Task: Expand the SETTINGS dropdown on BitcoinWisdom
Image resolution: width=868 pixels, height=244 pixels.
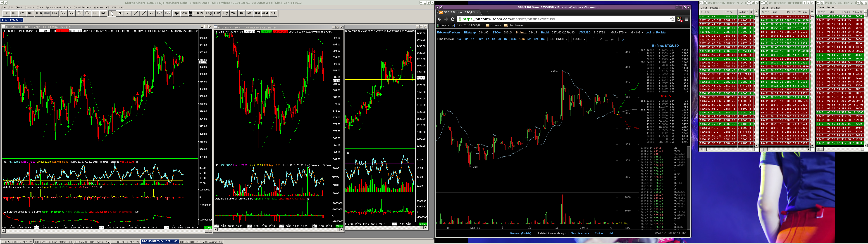Action: [558, 39]
